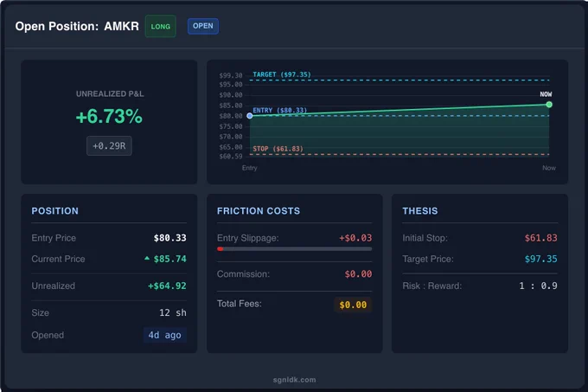Click the POSITION panel heading
Screen dimensions: 588x392
point(55,211)
